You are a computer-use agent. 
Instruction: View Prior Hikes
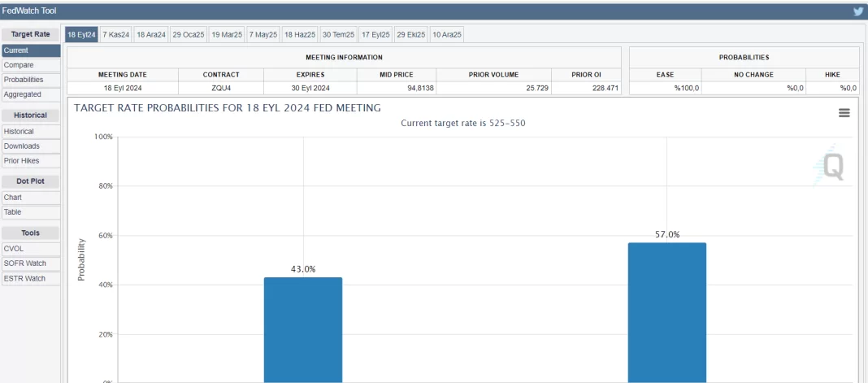point(31,161)
